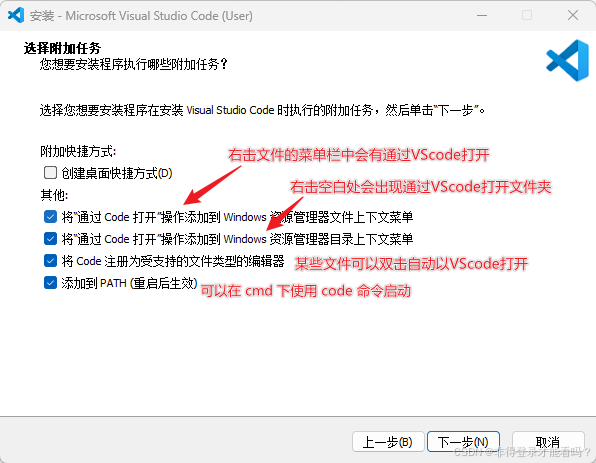Cancel installation with 取消 button
The width and height of the screenshot is (596, 463).
tap(548, 442)
